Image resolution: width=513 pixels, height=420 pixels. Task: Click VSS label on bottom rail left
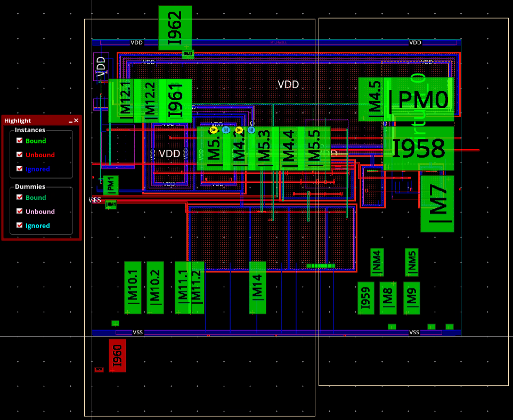tap(138, 332)
